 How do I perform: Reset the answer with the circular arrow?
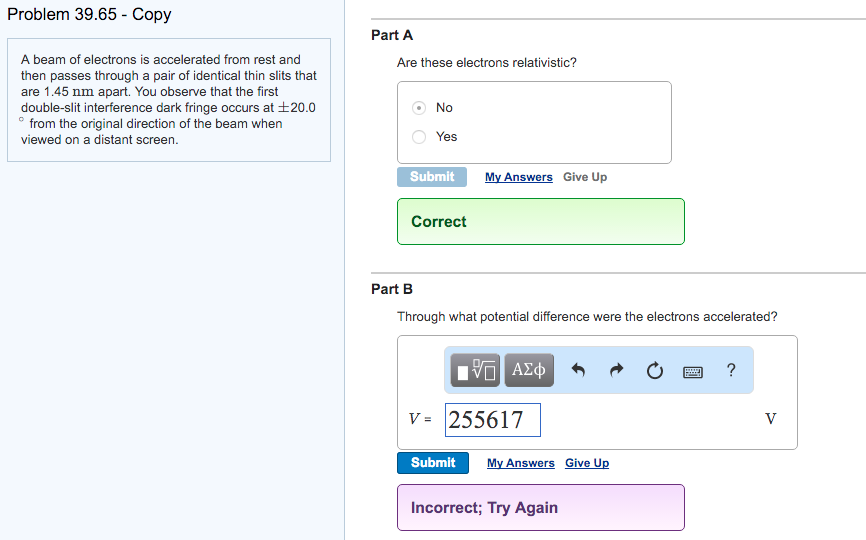pos(654,371)
